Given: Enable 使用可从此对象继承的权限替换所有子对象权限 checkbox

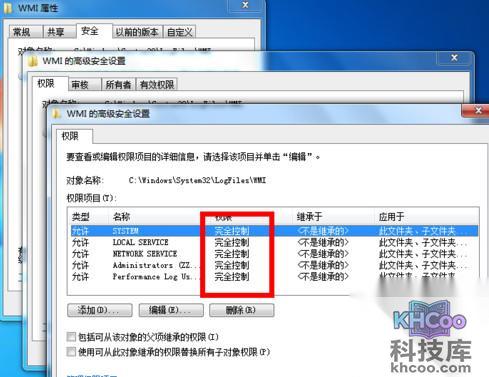Looking at the screenshot, I should point(71,352).
